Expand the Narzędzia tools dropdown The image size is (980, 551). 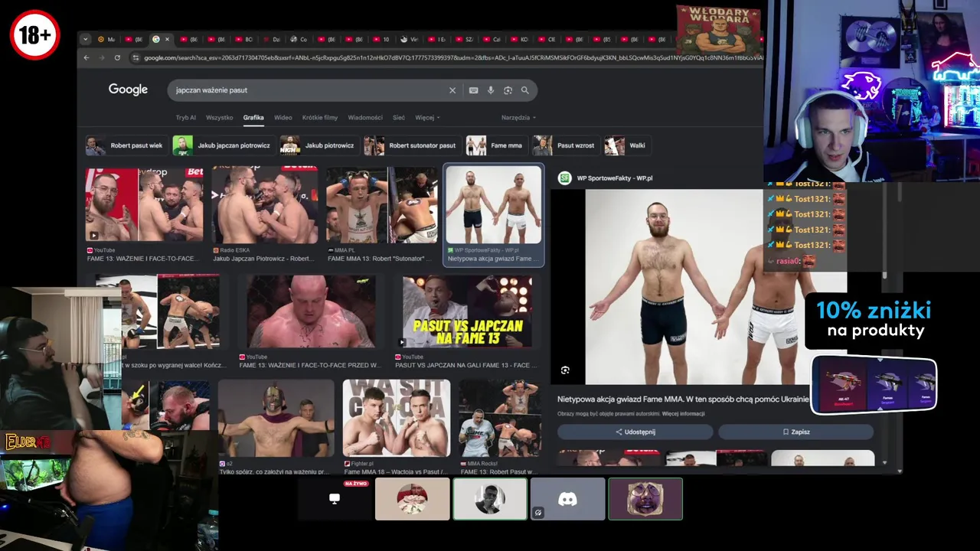tap(518, 118)
